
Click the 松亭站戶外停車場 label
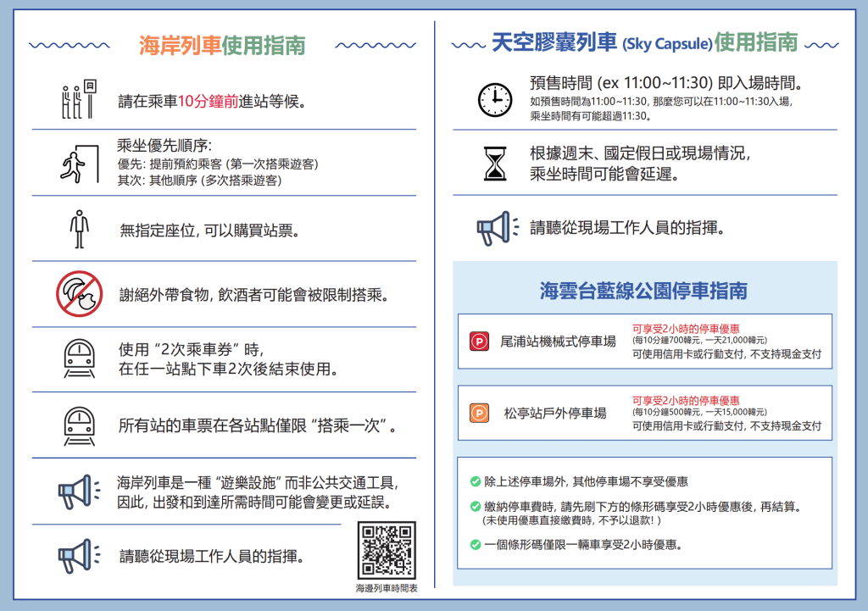(555, 414)
